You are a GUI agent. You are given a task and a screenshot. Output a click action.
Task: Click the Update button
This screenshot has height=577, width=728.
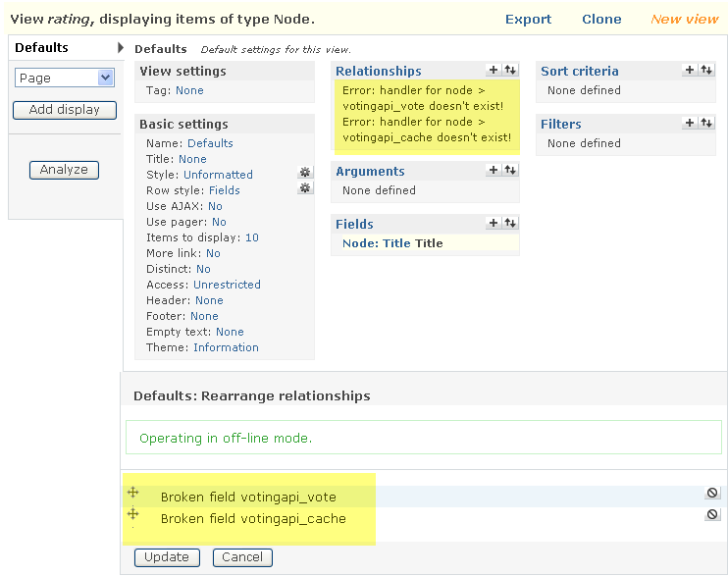coord(167,557)
